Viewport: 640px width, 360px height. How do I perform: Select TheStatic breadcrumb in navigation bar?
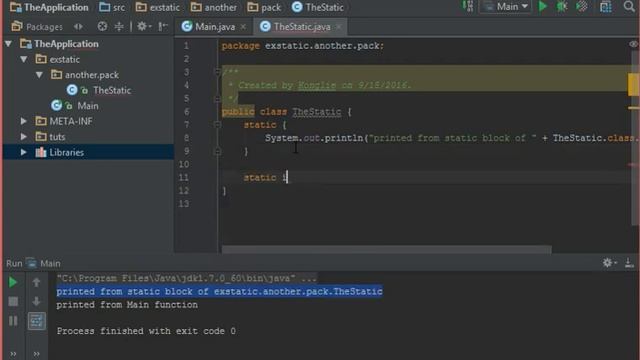click(x=318, y=7)
